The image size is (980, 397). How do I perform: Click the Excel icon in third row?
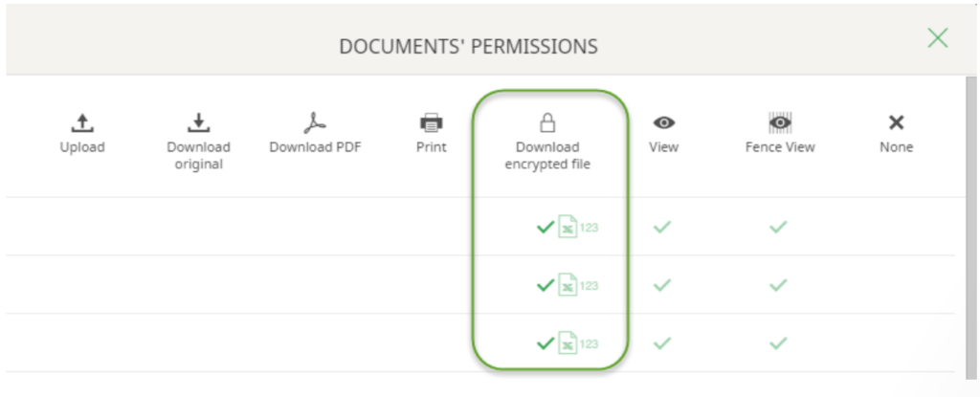point(568,343)
